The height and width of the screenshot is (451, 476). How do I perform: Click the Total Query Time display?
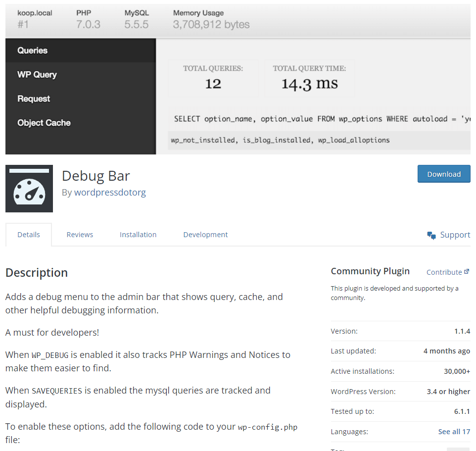309,79
